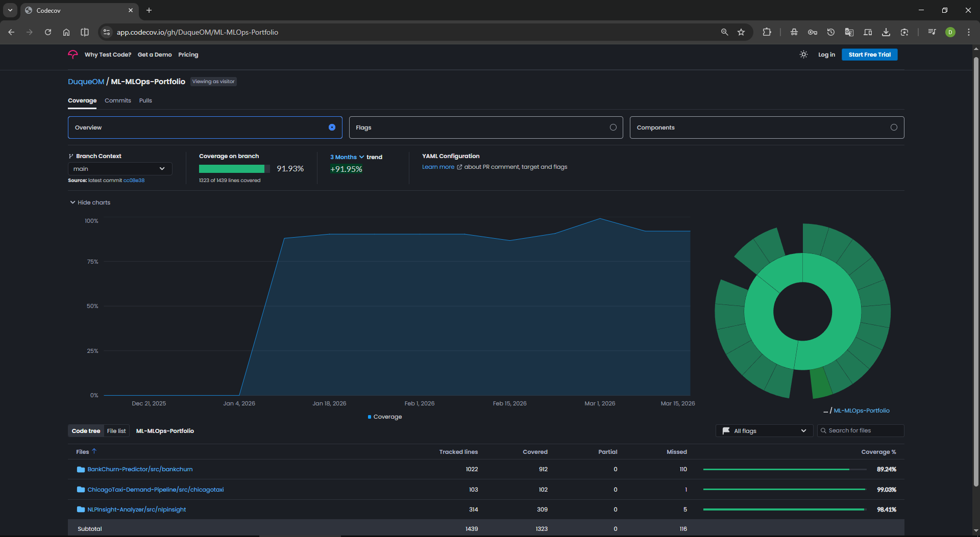Click the Codecov umbrella logo
This screenshot has height=537, width=980.
[73, 55]
